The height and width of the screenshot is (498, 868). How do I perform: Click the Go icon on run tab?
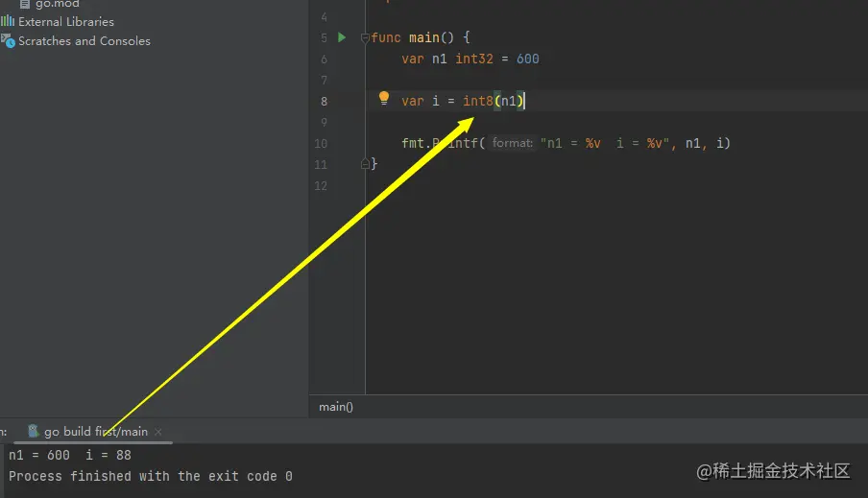click(34, 431)
